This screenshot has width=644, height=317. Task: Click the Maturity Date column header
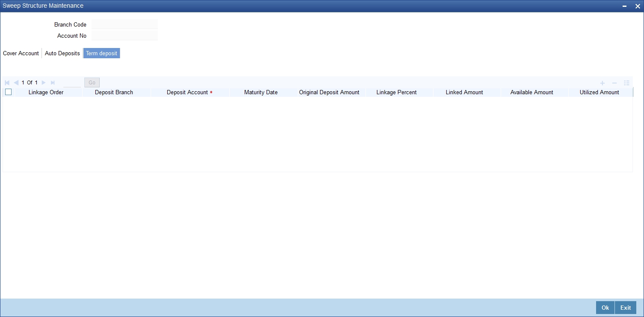pos(261,92)
